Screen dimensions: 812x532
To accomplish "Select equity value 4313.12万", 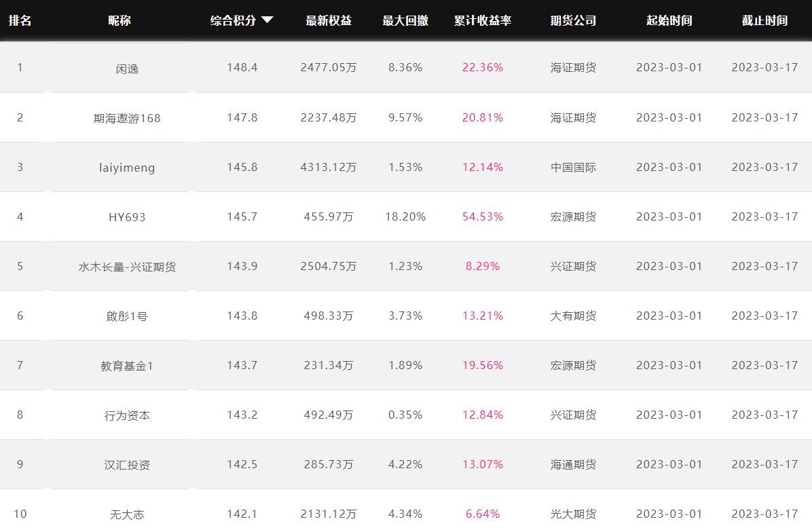I will click(329, 167).
